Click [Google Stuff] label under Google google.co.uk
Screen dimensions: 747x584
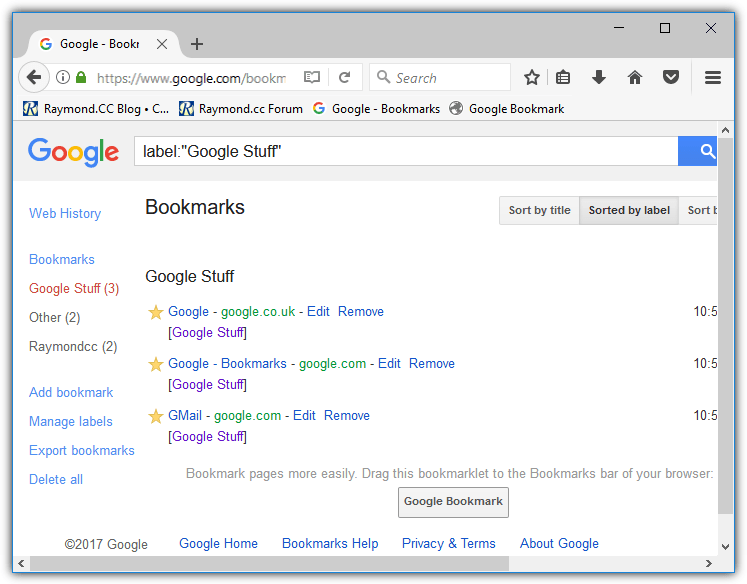(x=207, y=332)
